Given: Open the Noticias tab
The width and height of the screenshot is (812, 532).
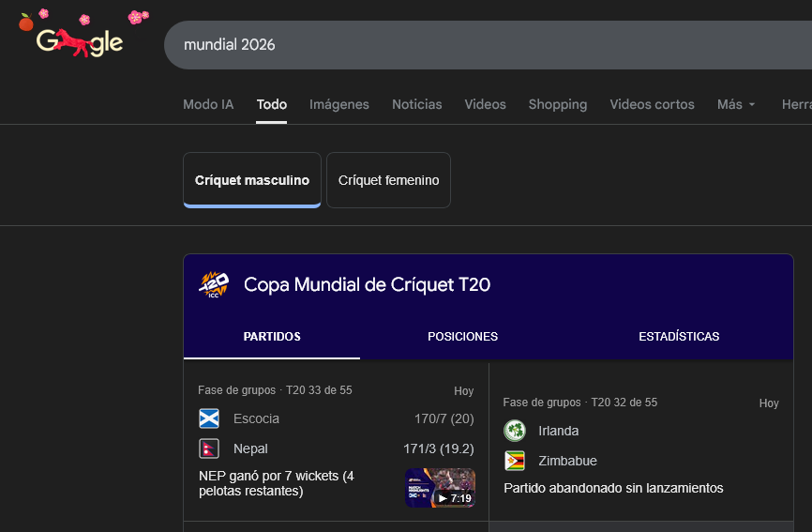Looking at the screenshot, I should click(417, 105).
